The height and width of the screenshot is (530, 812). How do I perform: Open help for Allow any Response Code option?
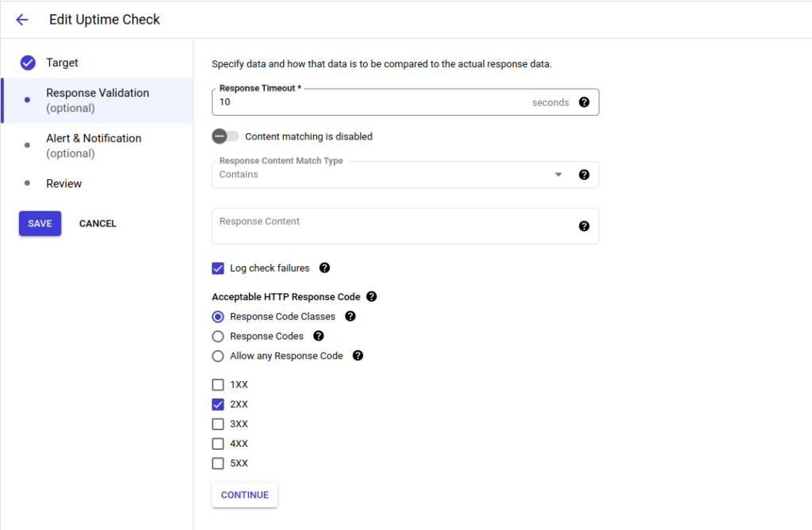tap(358, 356)
